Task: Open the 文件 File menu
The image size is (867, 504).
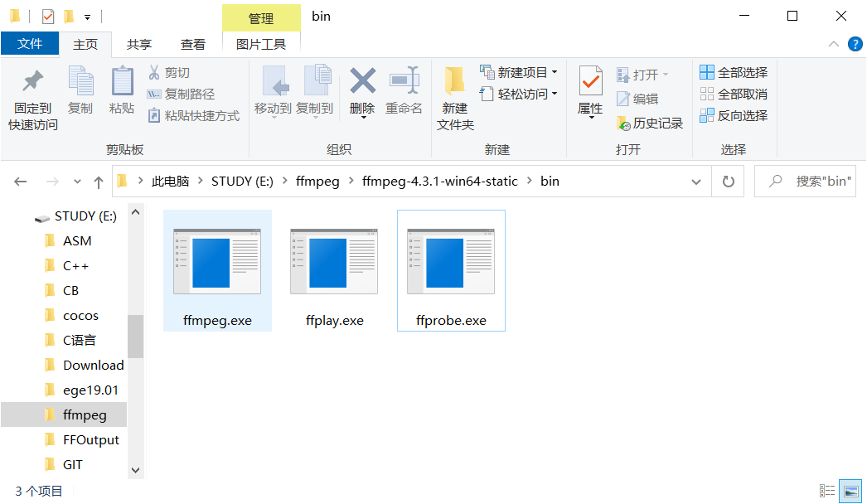Action: [30, 44]
